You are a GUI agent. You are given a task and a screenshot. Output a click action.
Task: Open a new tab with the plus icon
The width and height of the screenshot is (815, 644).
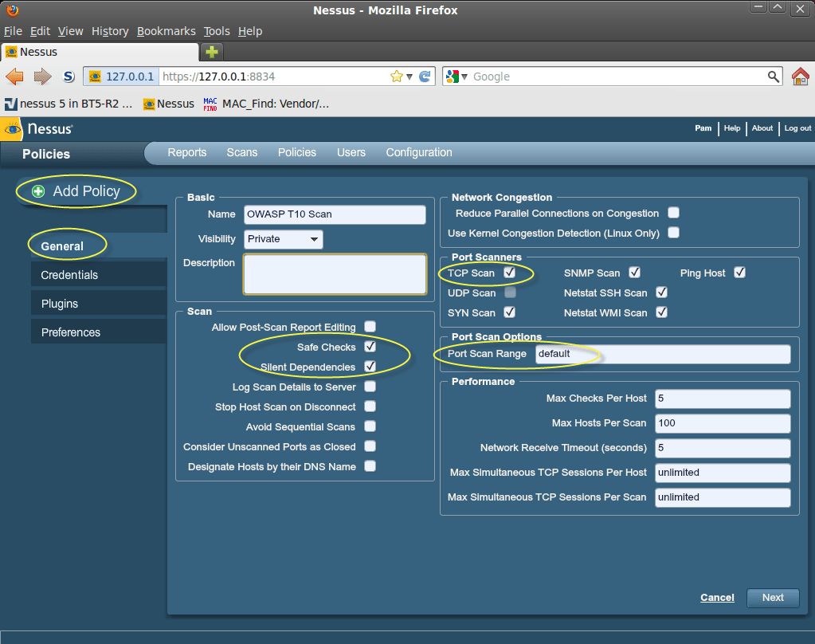tap(212, 52)
